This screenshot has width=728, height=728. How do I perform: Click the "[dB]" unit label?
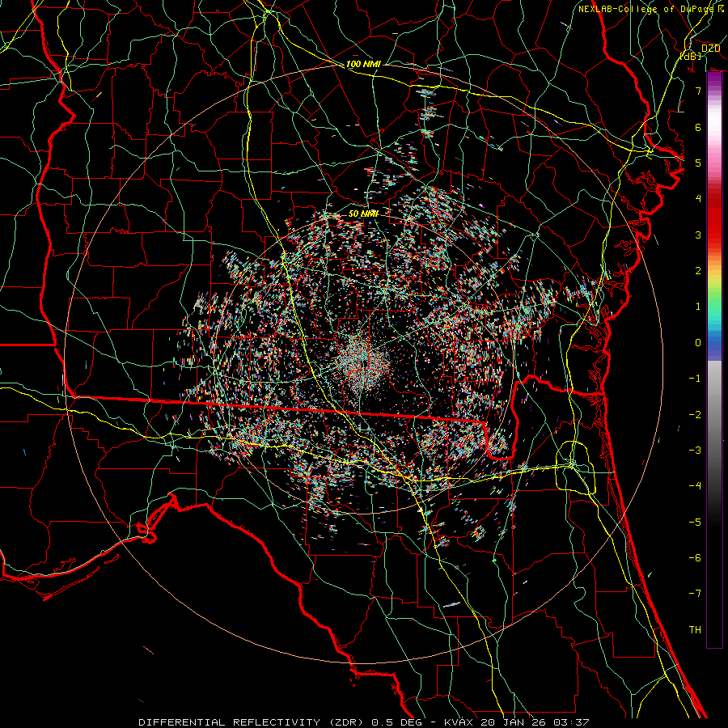[691, 56]
